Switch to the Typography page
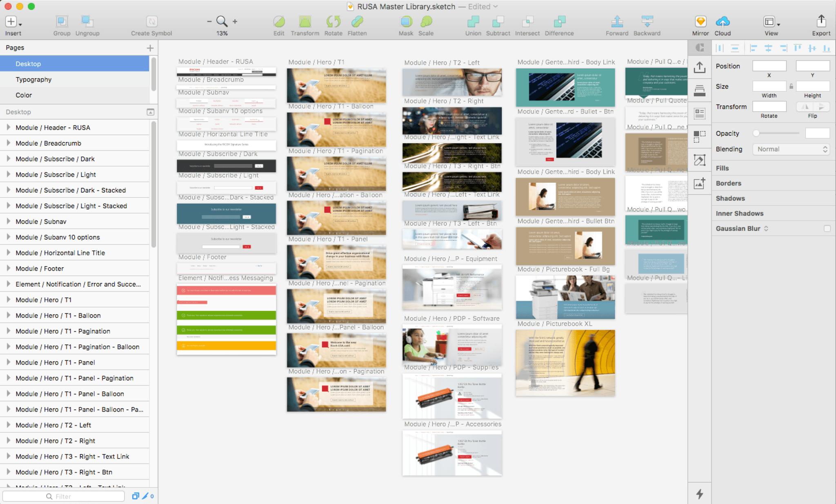Screen dimensions: 836x504 [33, 80]
